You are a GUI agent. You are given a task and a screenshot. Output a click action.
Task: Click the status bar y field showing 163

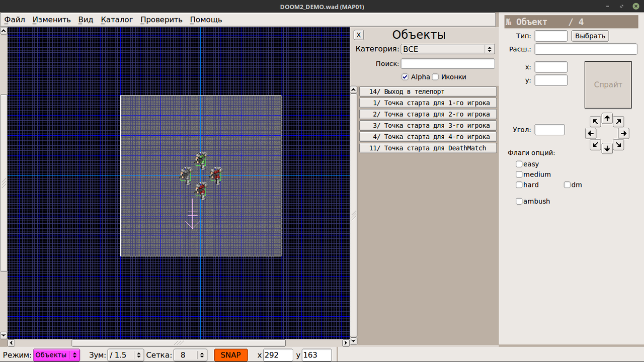(x=317, y=355)
